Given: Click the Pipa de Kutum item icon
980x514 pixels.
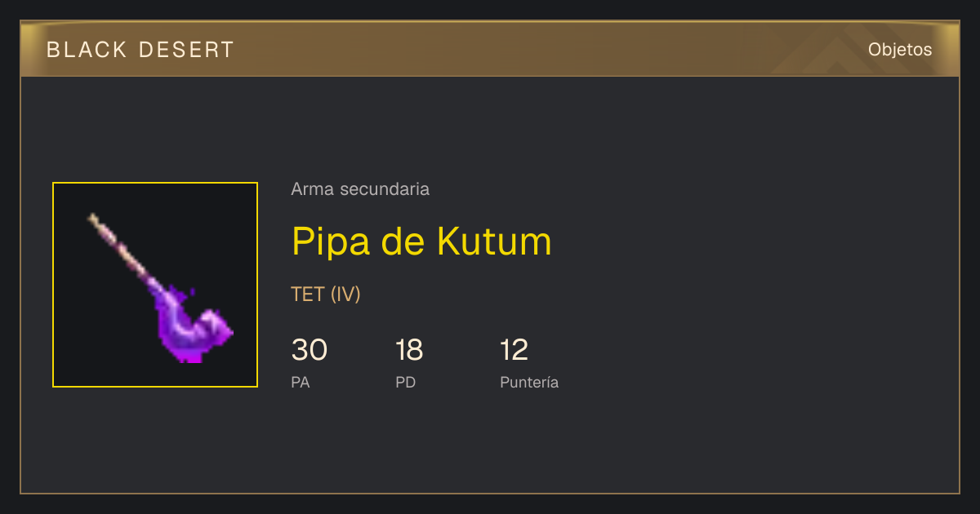Looking at the screenshot, I should 155,285.
